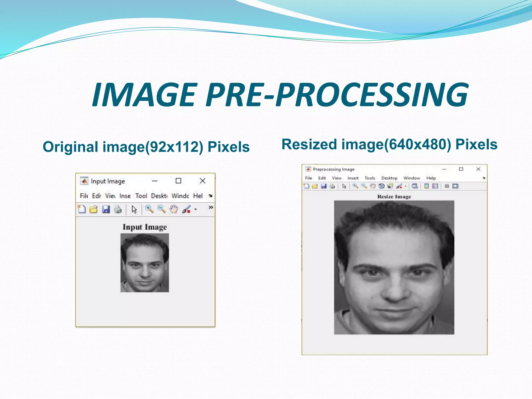
Task: Click Open File icon in Preprocessing Image window
Action: 315,186
